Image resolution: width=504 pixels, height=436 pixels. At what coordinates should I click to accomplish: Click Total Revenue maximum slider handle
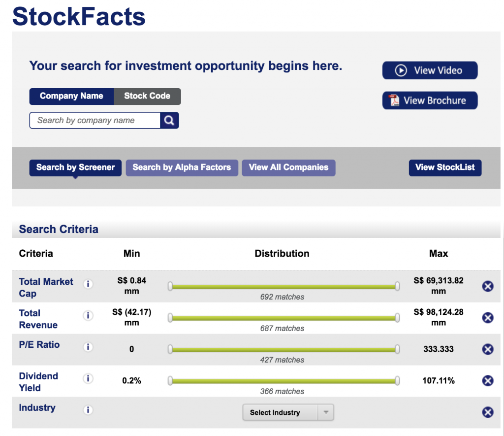click(397, 318)
